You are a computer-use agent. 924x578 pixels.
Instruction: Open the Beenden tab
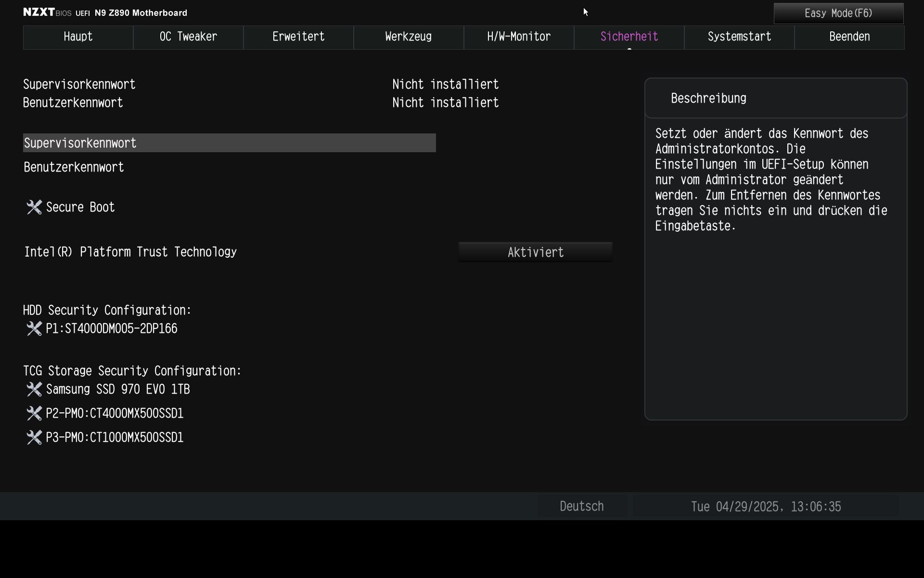tap(849, 37)
